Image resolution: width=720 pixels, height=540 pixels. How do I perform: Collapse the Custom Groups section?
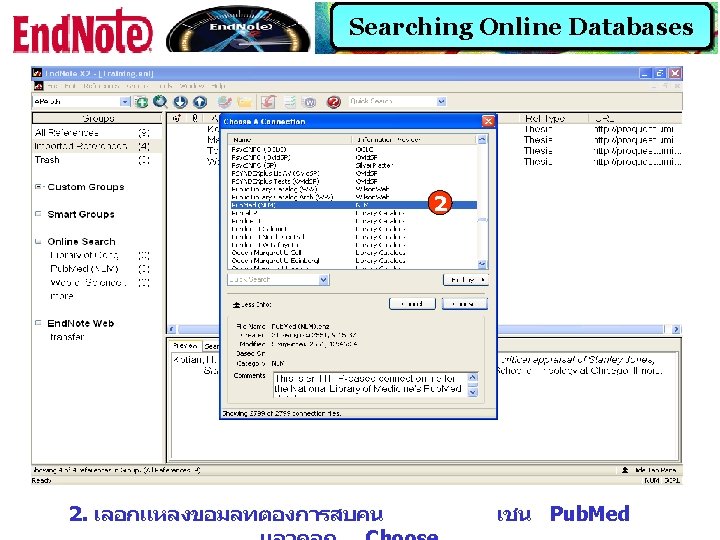[39, 187]
